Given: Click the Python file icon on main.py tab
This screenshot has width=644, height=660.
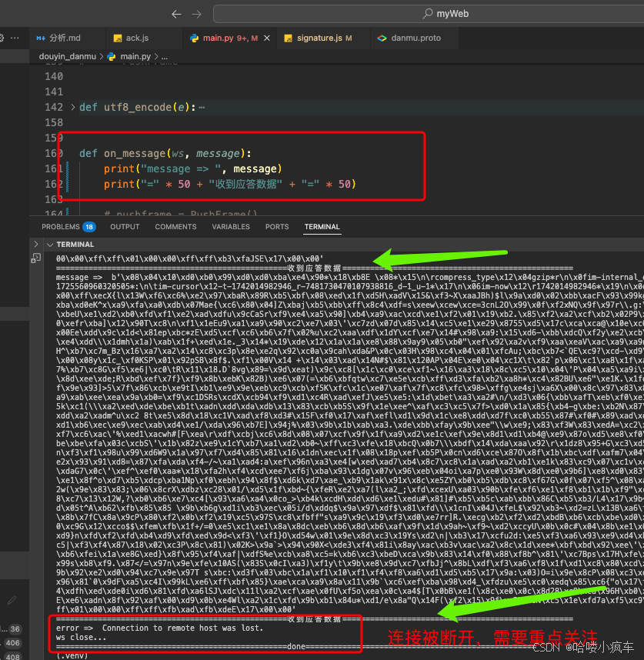Looking at the screenshot, I should tap(194, 38).
